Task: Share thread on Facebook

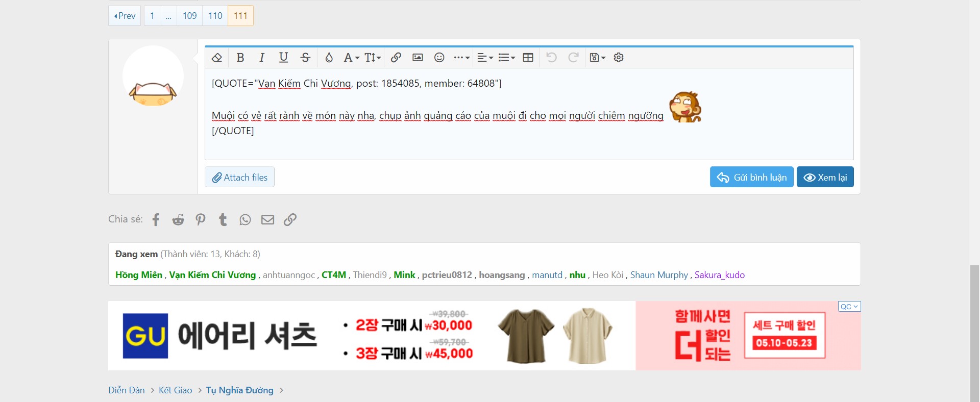Action: click(156, 219)
